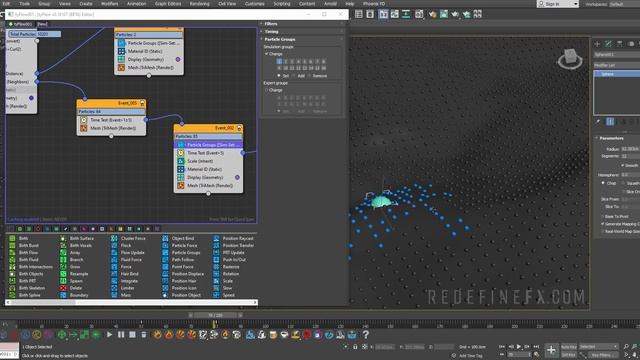Viewport: 640px width, 360px height.
Task: Select the Cluster Force operator icon
Action: [114, 238]
